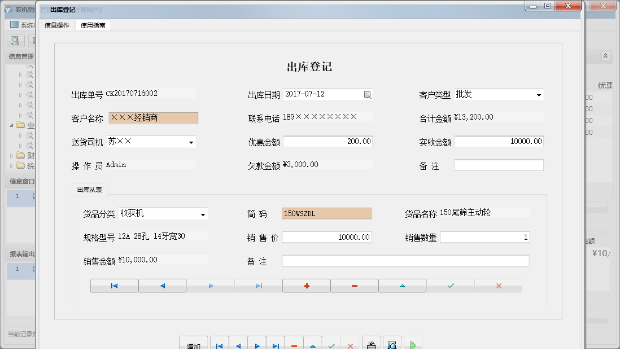620x364 pixels.
Task: Delete detail record using red minus icon
Action: tap(354, 286)
